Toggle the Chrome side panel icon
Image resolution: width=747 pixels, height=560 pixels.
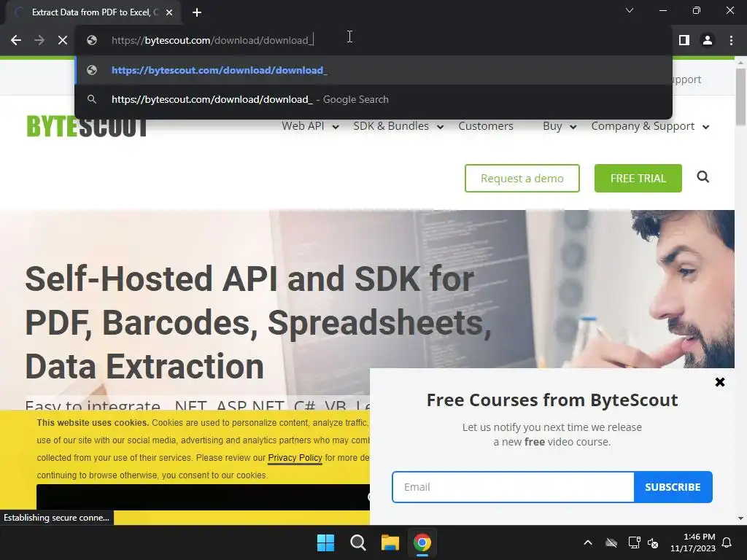[x=684, y=41]
